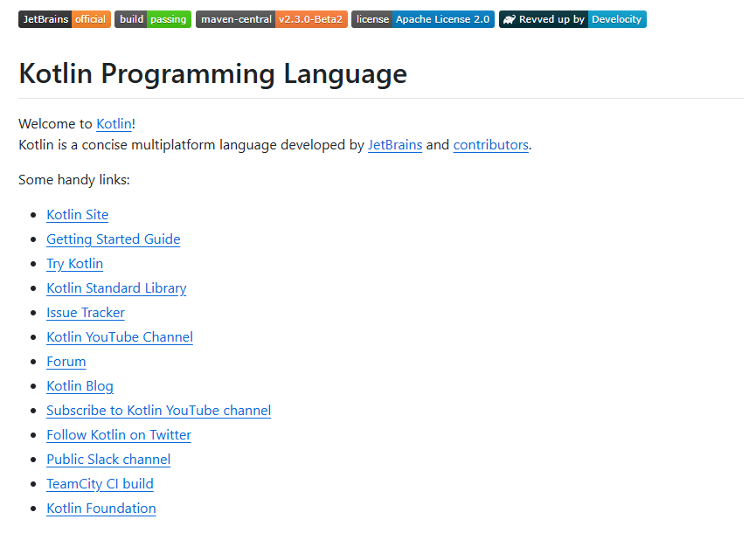Image resolution: width=756 pixels, height=533 pixels.
Task: Click the Kotlin Programming Language heading
Action: [x=212, y=74]
